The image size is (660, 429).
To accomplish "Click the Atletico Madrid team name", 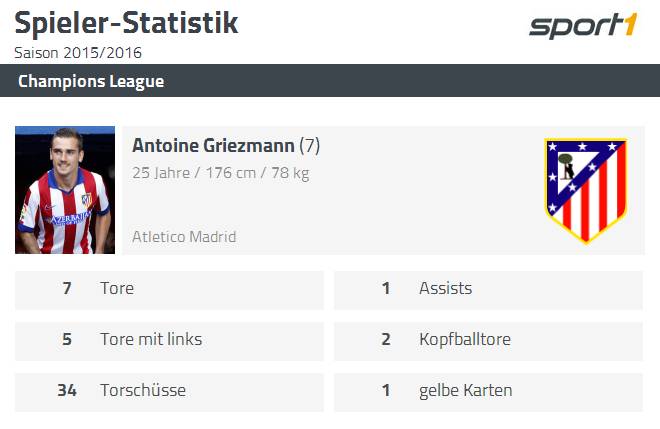I will (x=184, y=237).
